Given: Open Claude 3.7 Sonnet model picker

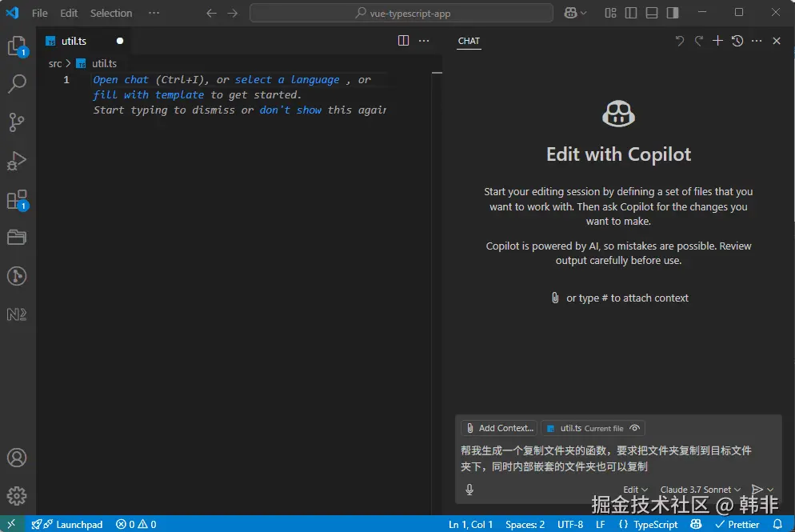Looking at the screenshot, I should (x=700, y=490).
